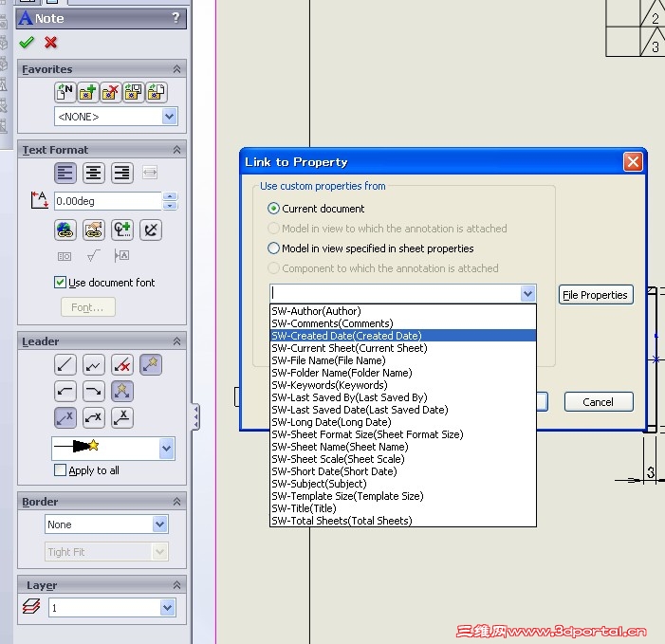Increase the angle with spinner up arrow

[x=170, y=196]
